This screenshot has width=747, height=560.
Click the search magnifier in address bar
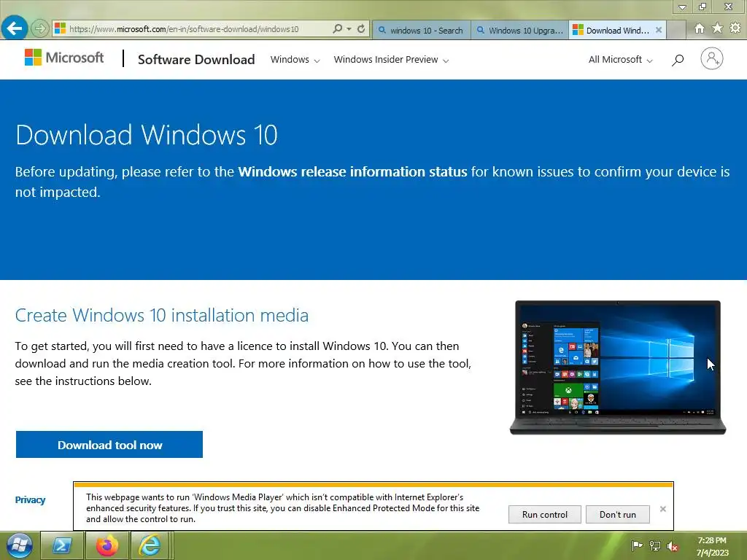tap(337, 28)
